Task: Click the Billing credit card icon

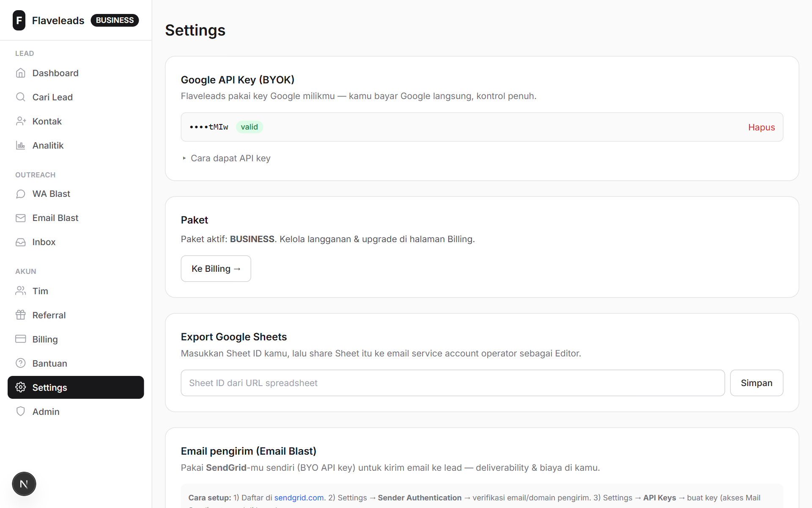Action: tap(21, 339)
